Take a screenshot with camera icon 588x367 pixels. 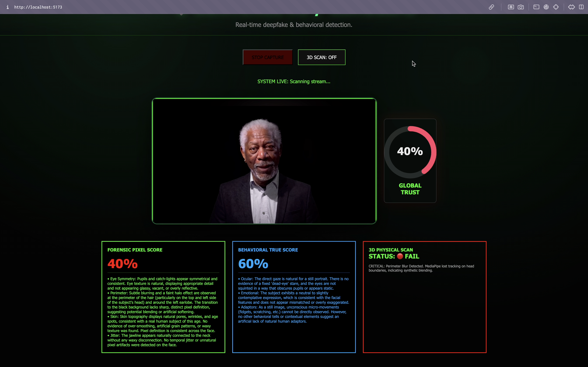coord(521,7)
